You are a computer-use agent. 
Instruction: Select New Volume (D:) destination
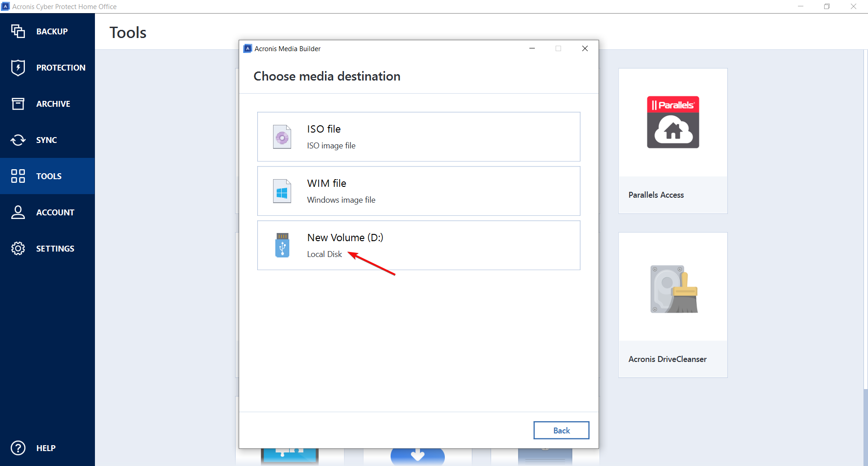click(x=419, y=245)
